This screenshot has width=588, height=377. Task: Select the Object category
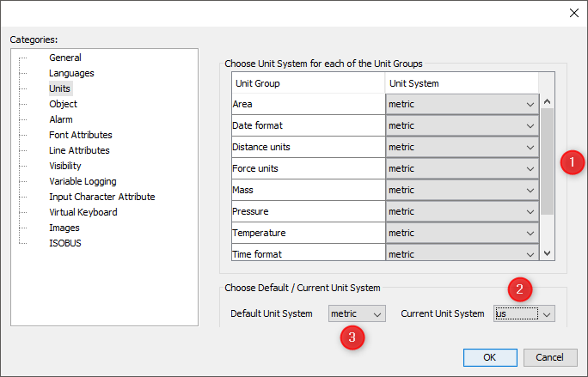tap(63, 104)
